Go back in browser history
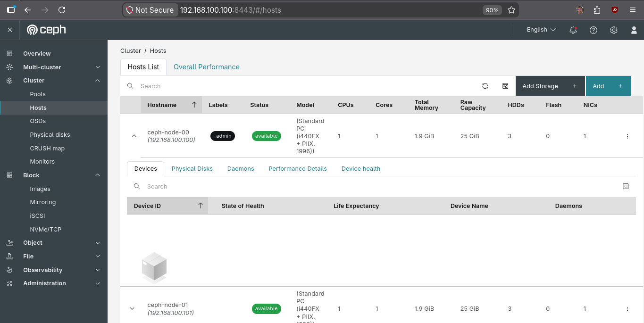This screenshot has height=323, width=644. 28,10
